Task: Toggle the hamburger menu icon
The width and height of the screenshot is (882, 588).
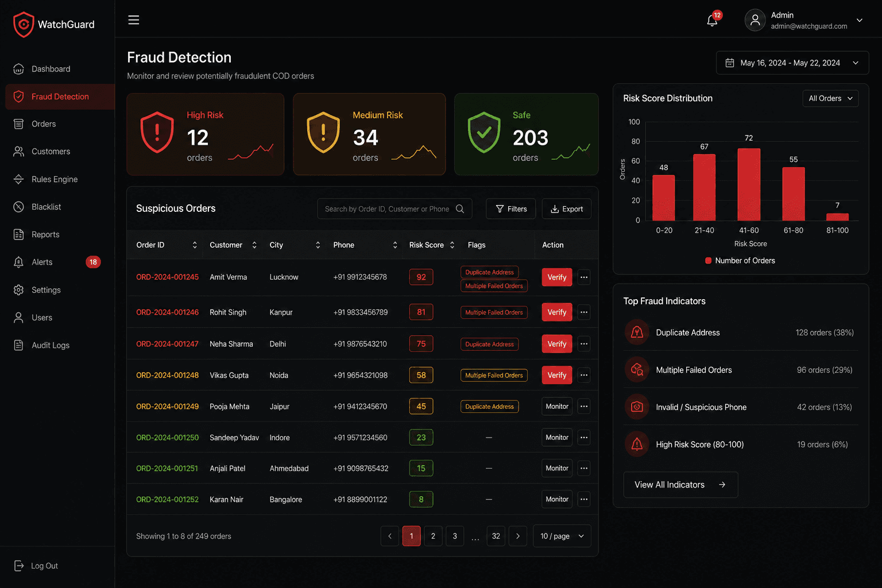Action: tap(134, 20)
